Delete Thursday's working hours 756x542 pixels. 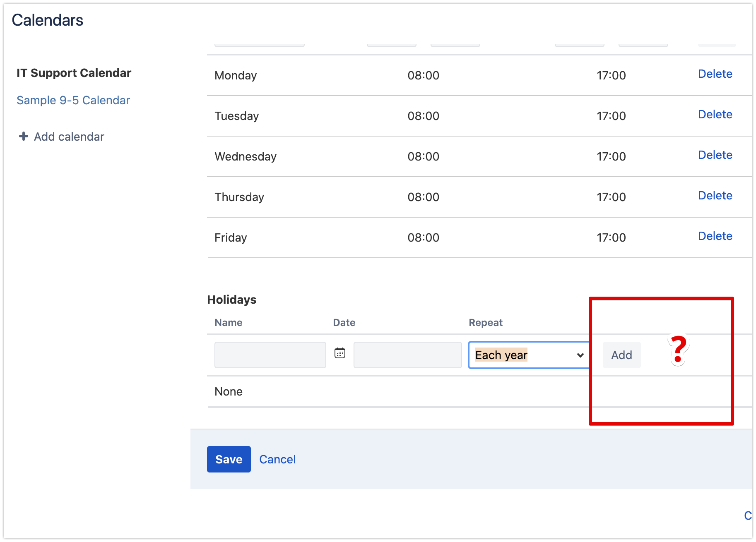715,195
